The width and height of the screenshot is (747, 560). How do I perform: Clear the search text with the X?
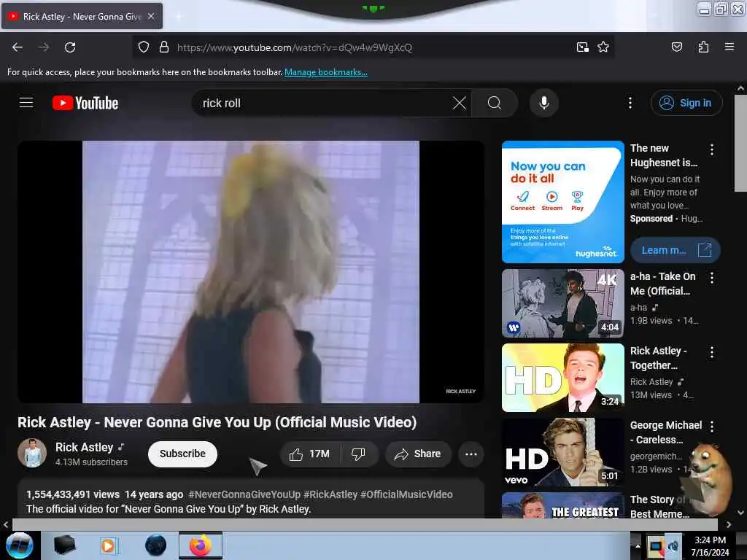click(x=460, y=103)
